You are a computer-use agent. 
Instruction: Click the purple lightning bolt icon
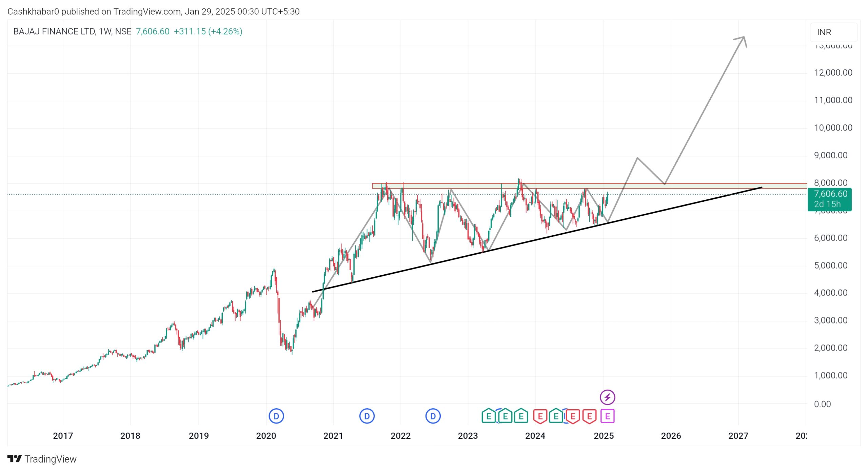(607, 397)
